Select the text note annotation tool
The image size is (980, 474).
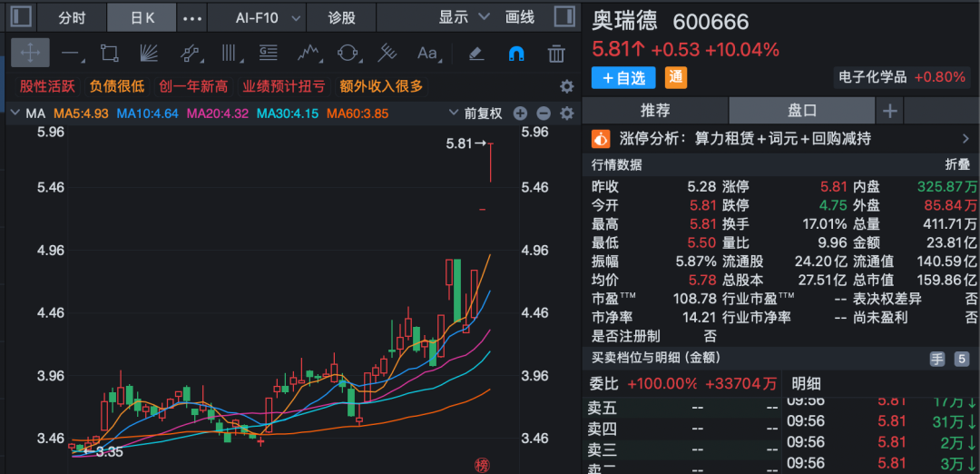[x=268, y=54]
